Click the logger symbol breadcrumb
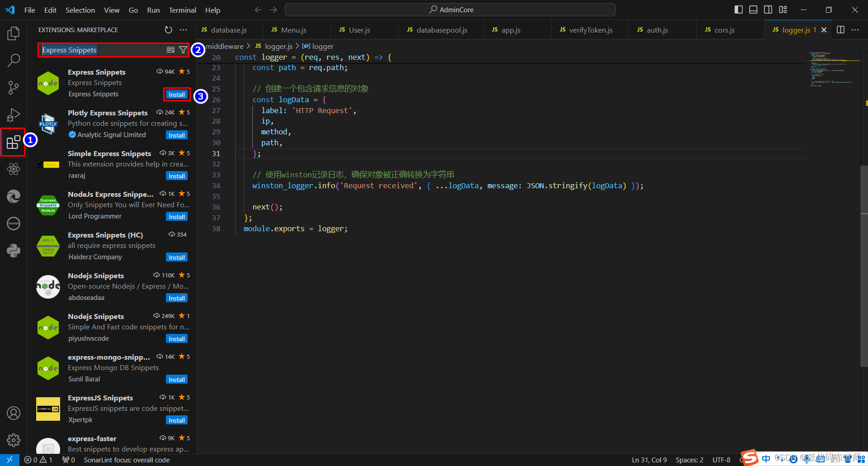This screenshot has width=868, height=466. [318, 46]
